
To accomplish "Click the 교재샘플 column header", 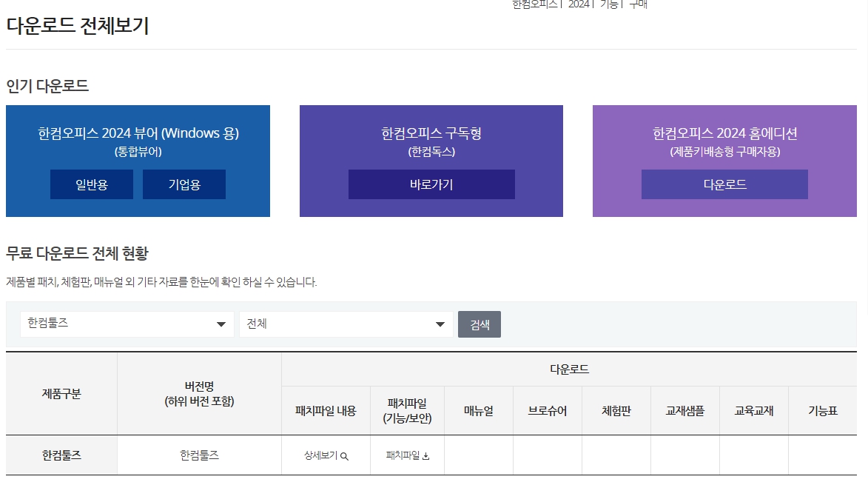I will tap(684, 411).
